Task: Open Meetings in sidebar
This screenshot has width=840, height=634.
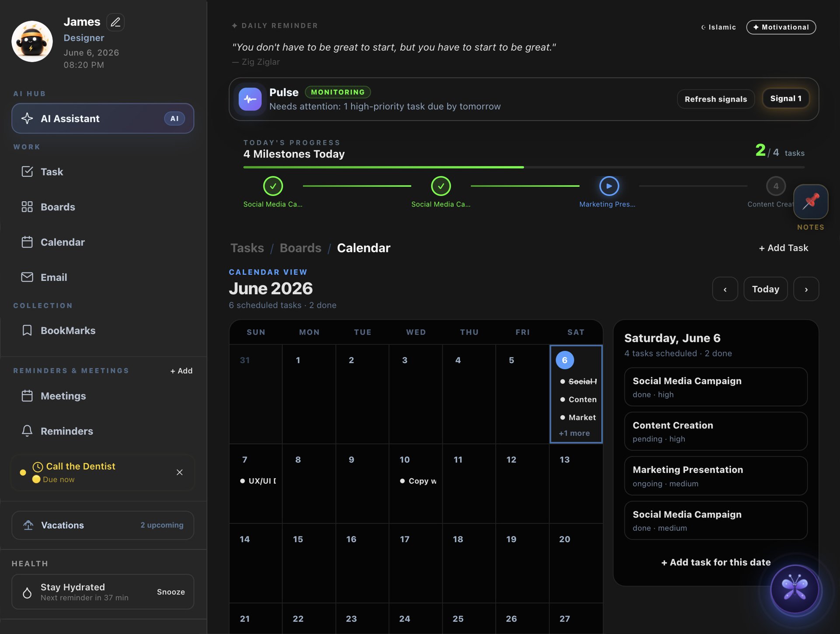Action: [103, 396]
